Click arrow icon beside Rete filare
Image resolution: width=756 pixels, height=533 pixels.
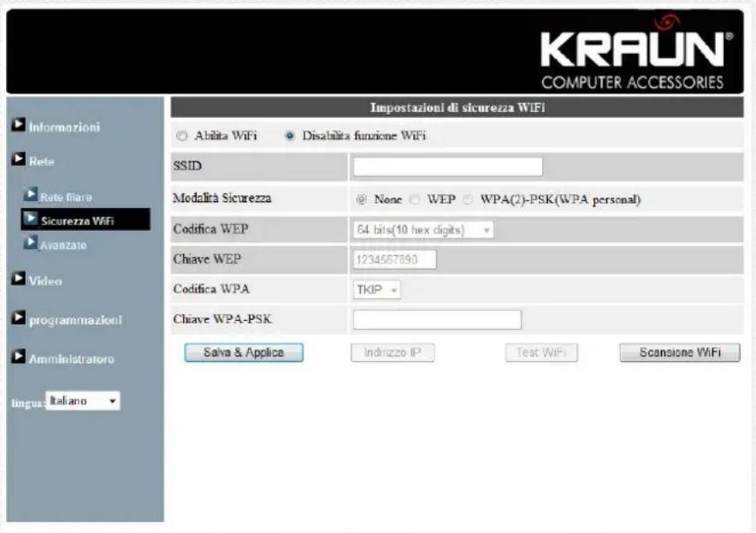point(31,194)
